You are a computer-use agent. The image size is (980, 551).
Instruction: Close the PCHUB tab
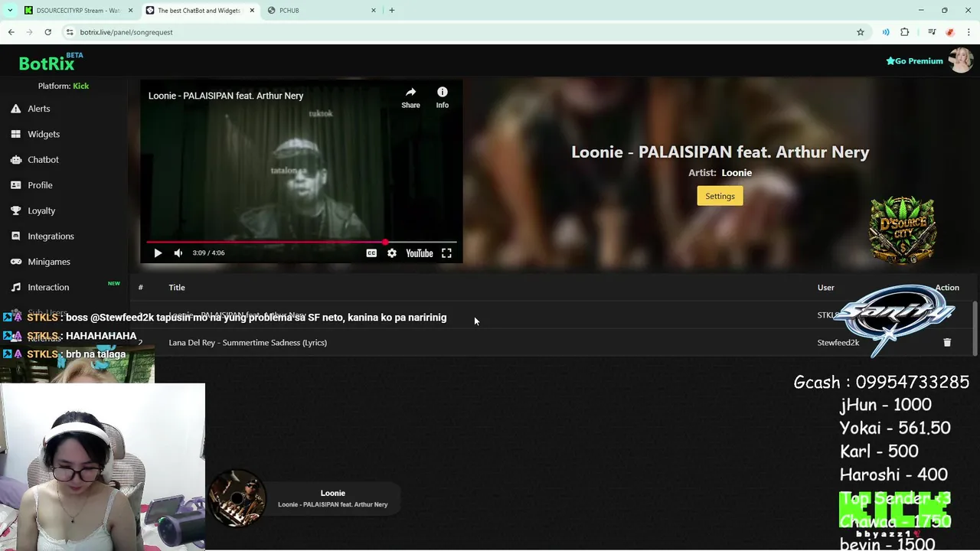pos(374,11)
